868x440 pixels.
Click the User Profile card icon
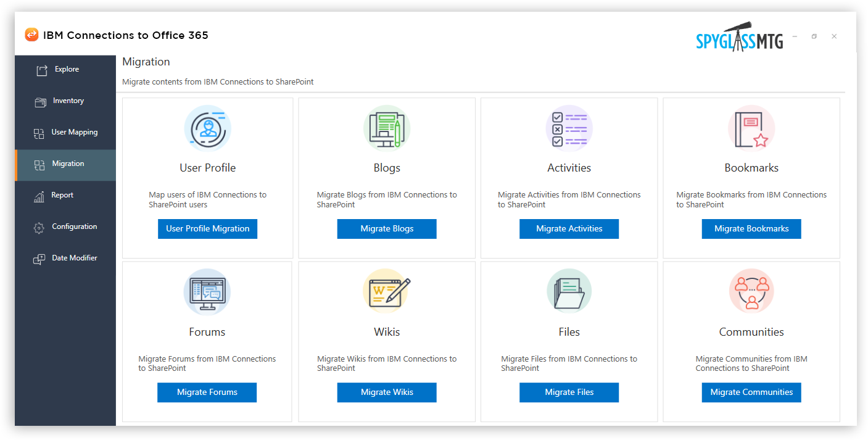208,128
